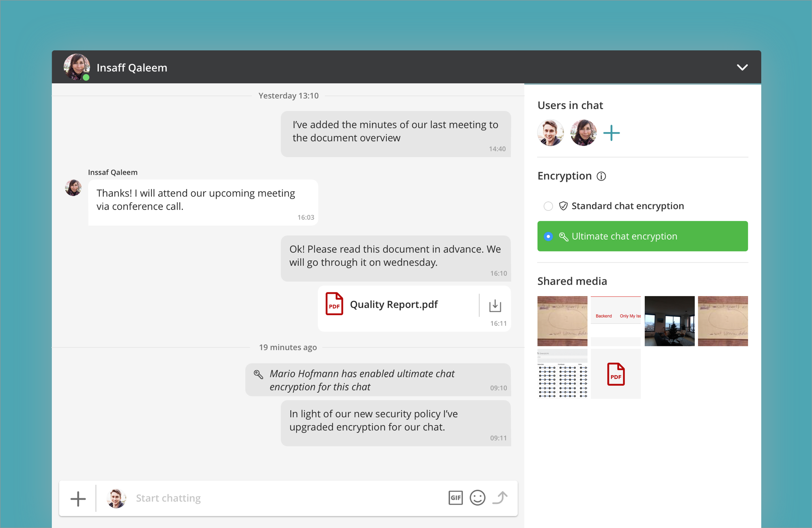Click the Encryption info icon
812x528 pixels.
click(x=601, y=176)
